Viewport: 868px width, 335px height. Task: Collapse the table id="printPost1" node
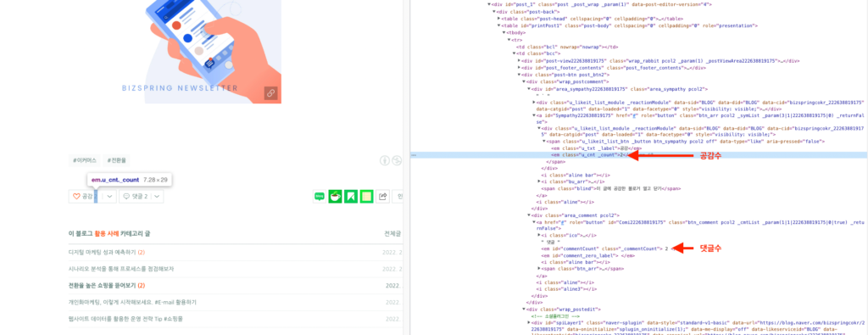[x=499, y=25]
